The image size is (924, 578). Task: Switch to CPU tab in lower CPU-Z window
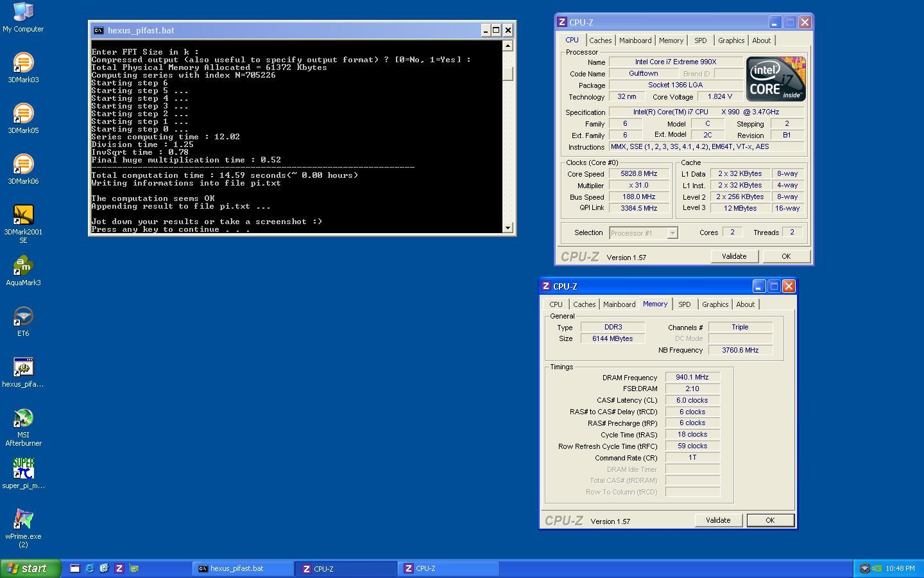tap(556, 304)
